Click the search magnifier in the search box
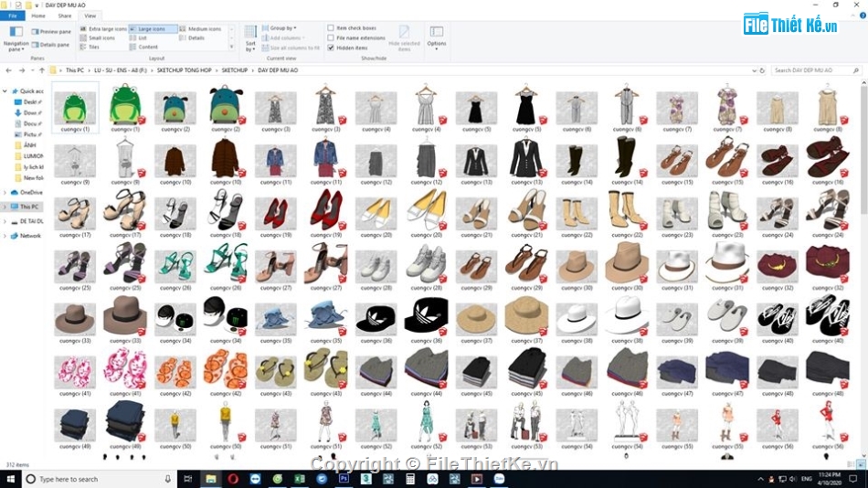This screenshot has height=488, width=868. tap(856, 70)
